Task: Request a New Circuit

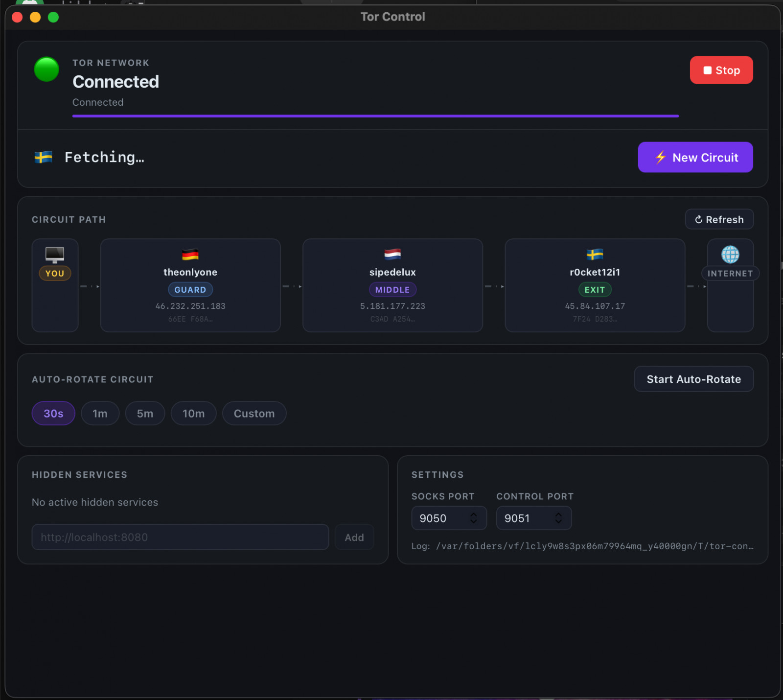Action: click(x=695, y=157)
